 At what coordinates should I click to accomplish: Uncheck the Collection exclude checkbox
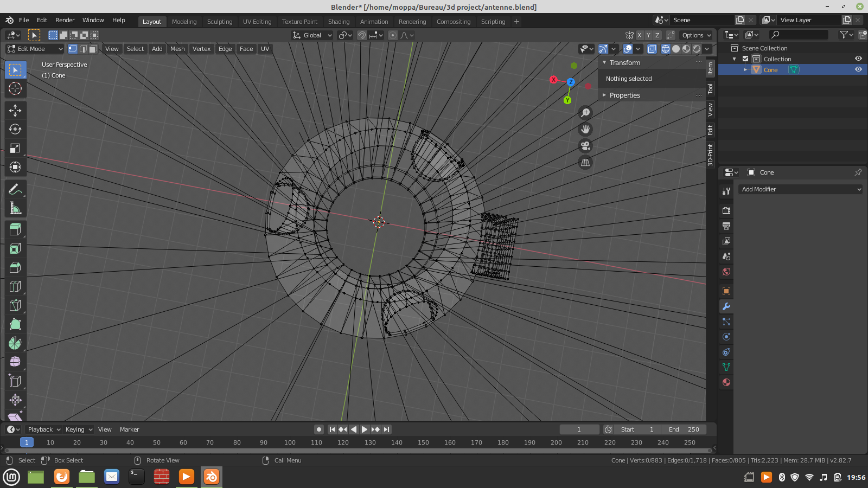745,59
